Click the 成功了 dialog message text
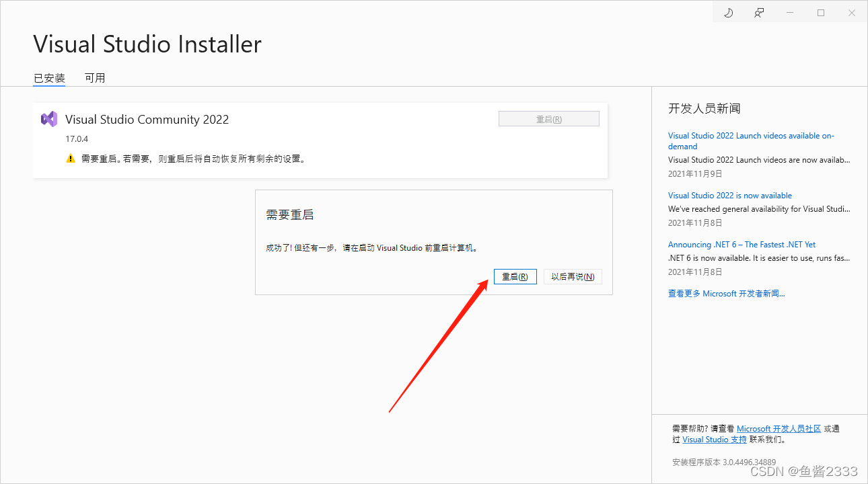The width and height of the screenshot is (868, 484). [373, 248]
